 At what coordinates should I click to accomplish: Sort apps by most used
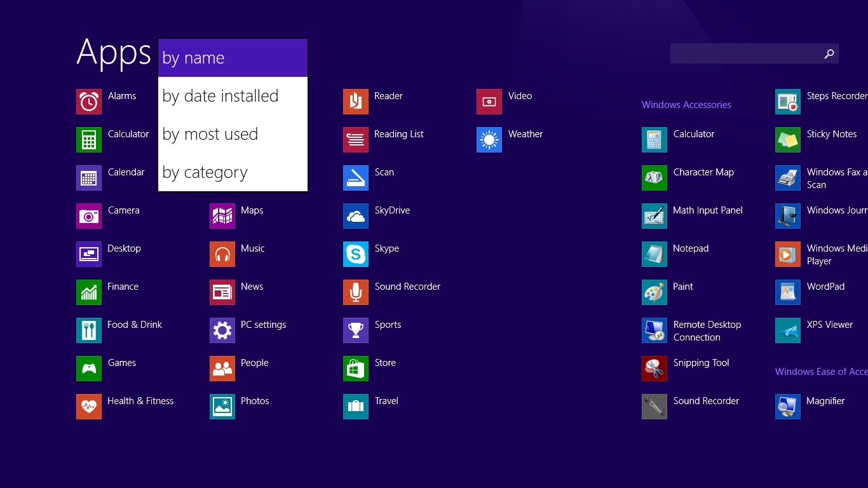(233, 134)
